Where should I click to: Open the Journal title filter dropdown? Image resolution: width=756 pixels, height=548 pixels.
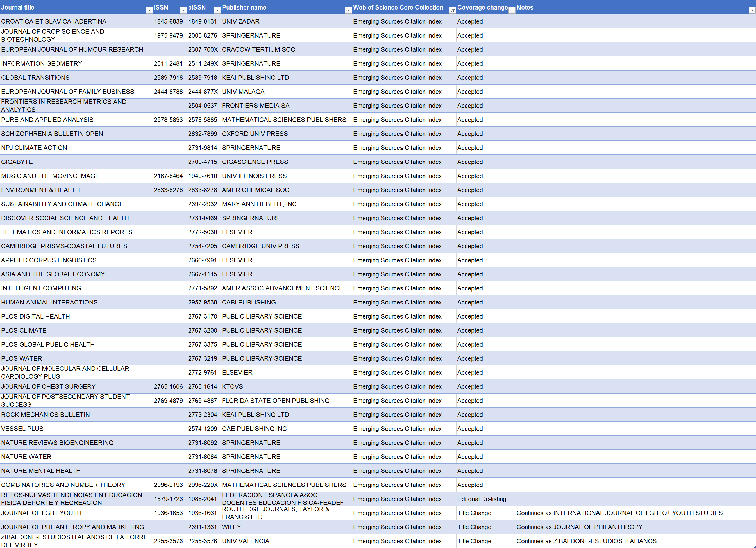coord(149,10)
